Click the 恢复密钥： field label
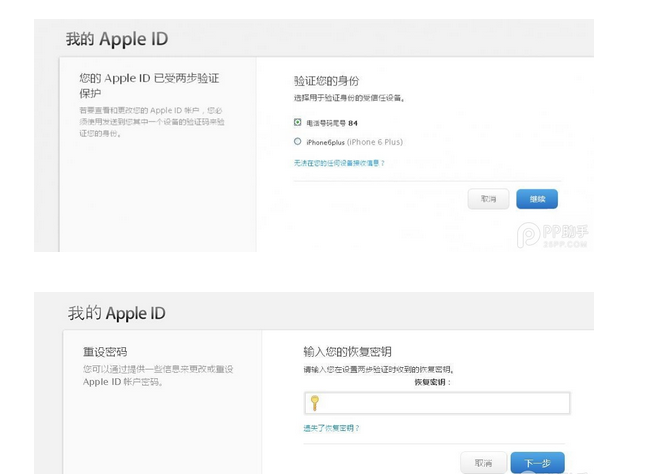646x474 pixels. (433, 382)
